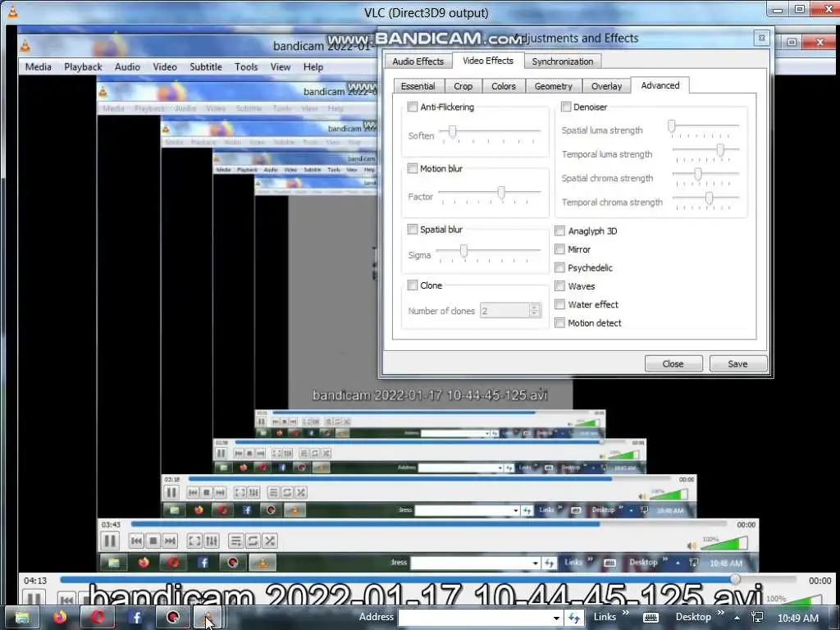This screenshot has width=840, height=630.
Task: Open Address dropdown in the 10:48 AM nested taskbar
Action: coord(535,563)
